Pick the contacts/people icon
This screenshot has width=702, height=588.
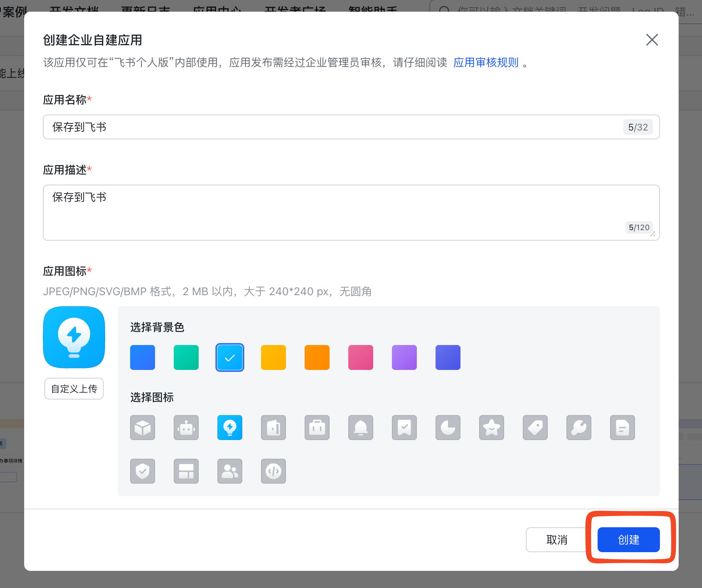(x=229, y=471)
